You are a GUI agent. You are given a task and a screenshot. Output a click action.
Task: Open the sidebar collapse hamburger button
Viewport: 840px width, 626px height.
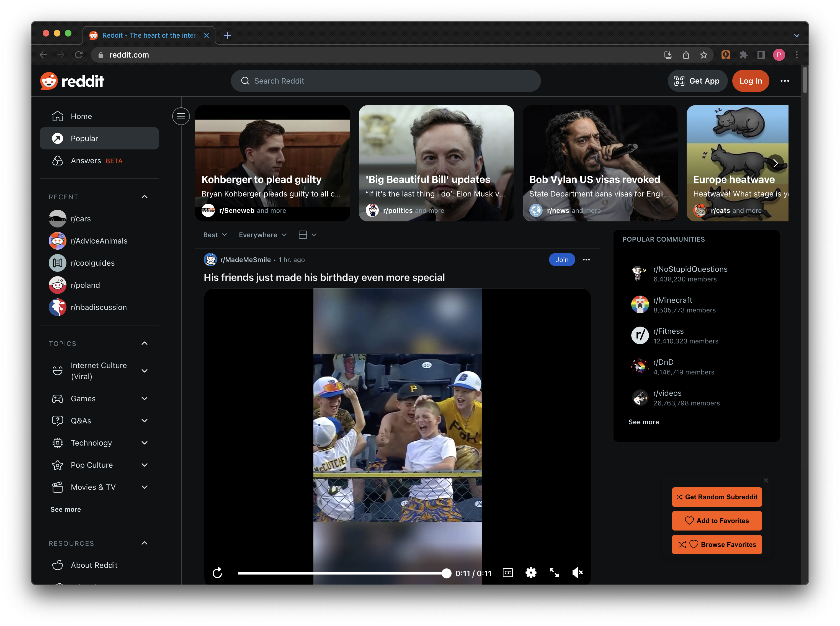(181, 116)
